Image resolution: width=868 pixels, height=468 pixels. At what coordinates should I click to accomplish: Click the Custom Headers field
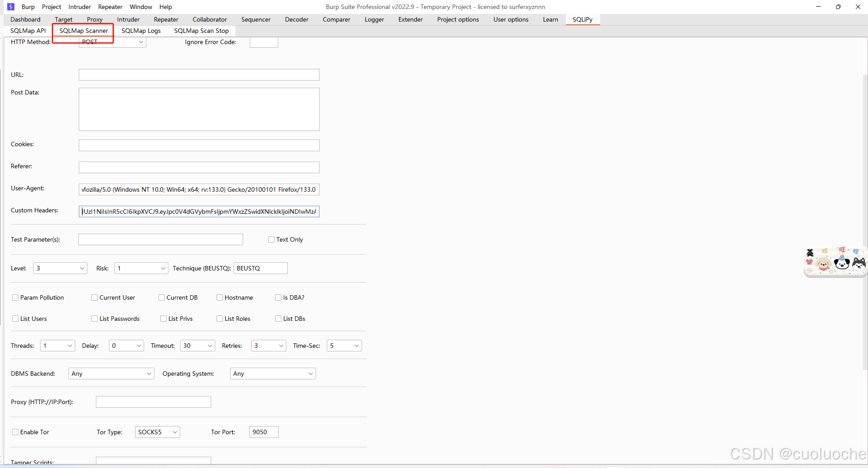[199, 211]
